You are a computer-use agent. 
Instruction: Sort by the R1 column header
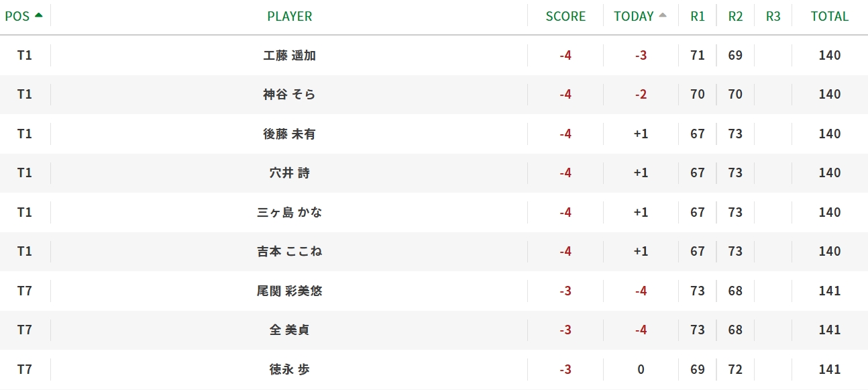pos(698,17)
